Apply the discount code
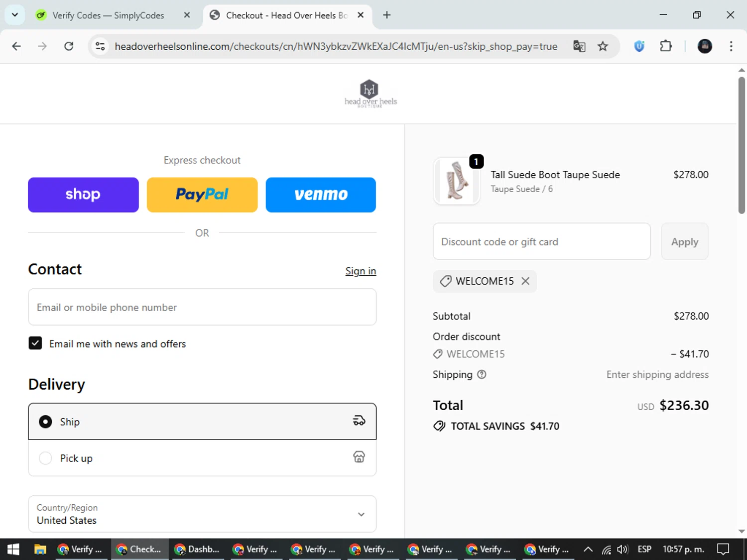747x560 pixels. click(x=685, y=241)
